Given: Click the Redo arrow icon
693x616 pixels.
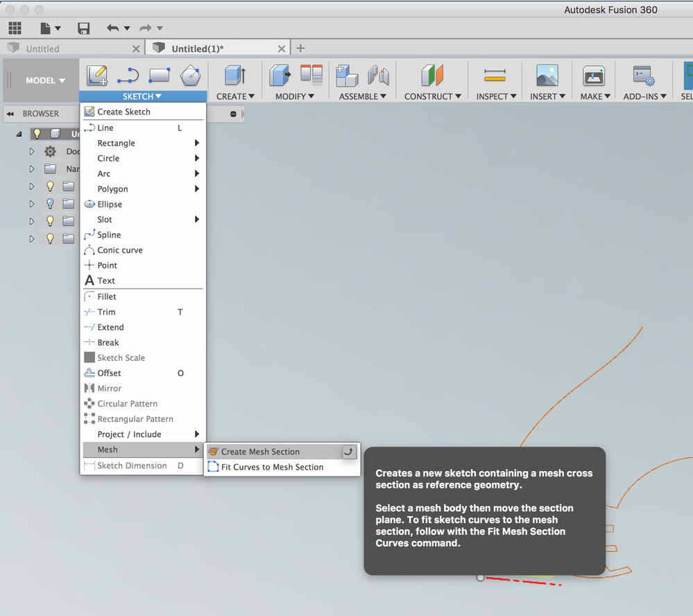Looking at the screenshot, I should pyautogui.click(x=146, y=28).
